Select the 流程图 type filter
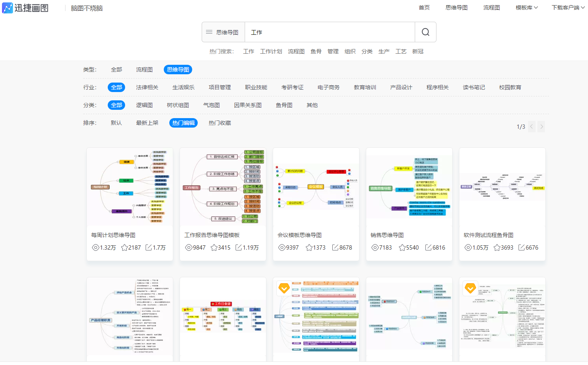The width and height of the screenshot is (588, 365). tap(144, 69)
